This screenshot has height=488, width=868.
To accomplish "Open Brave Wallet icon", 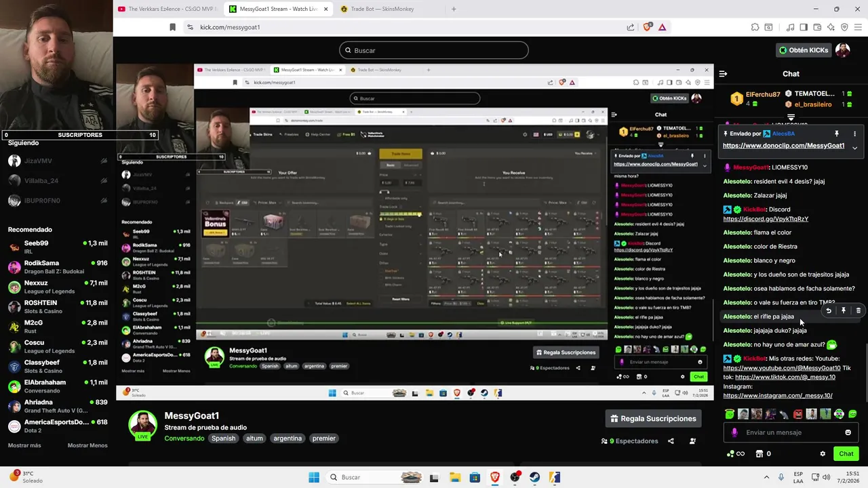I will click(x=818, y=27).
